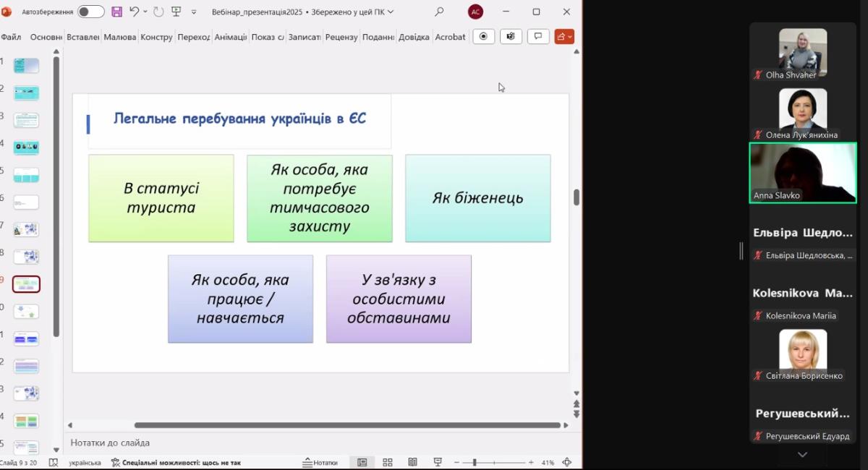The width and height of the screenshot is (868, 470).
Task: Open Спеціальні можливості accessibility checker status
Action: (176, 463)
